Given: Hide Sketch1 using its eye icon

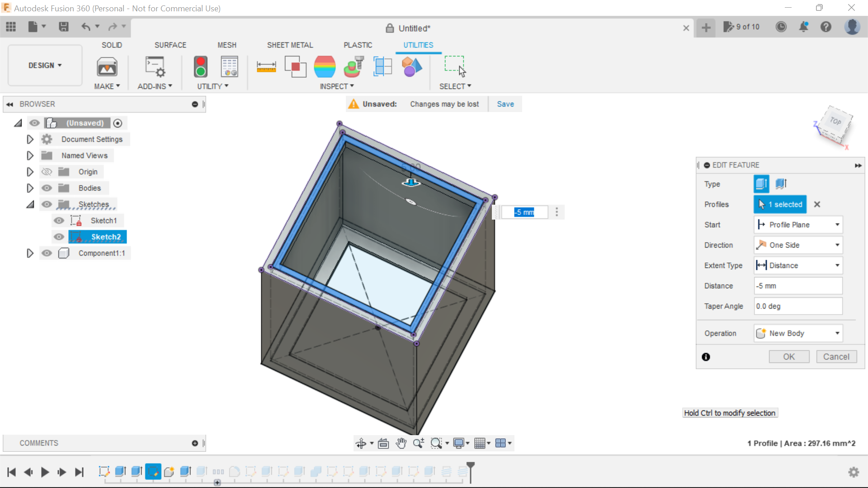Looking at the screenshot, I should point(59,221).
